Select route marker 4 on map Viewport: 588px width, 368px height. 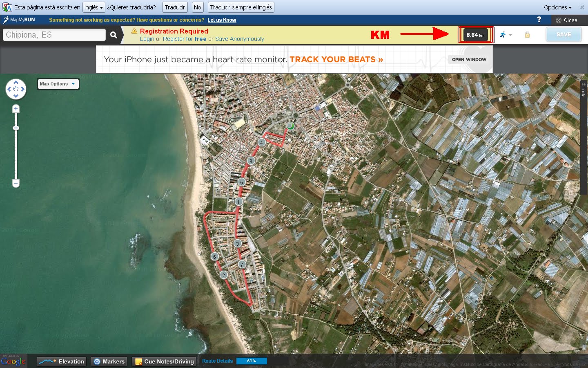click(x=262, y=143)
